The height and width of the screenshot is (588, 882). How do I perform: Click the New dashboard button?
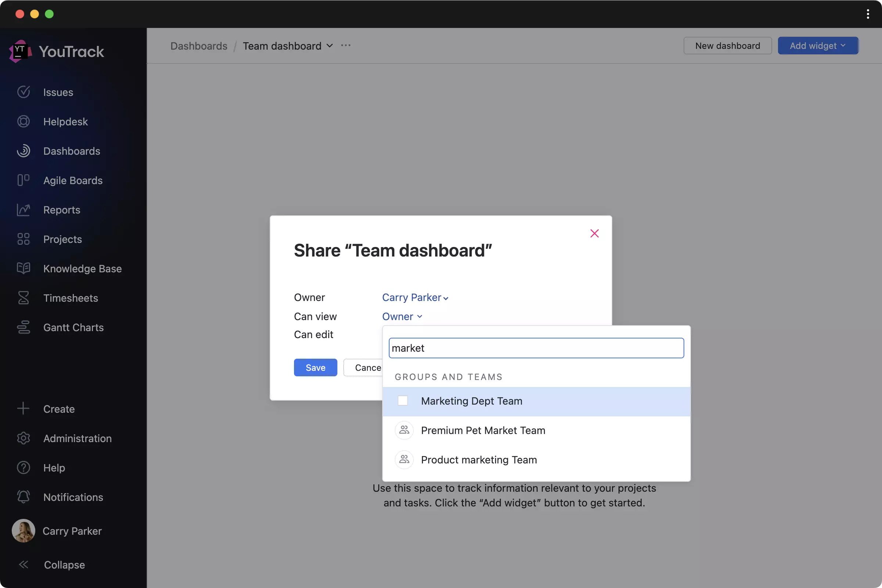[727, 45]
